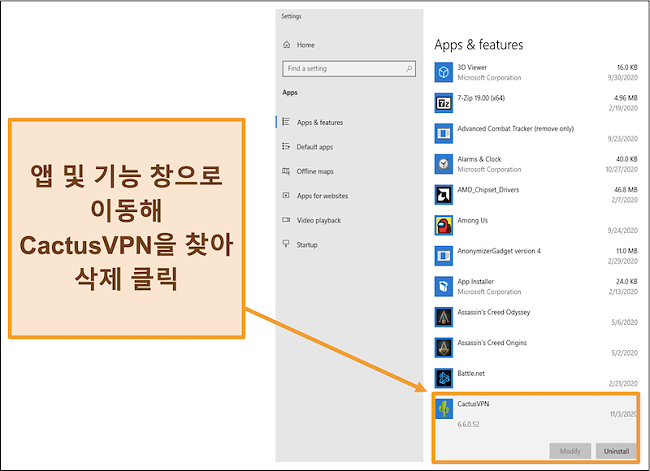Click the App Installer icon
The height and width of the screenshot is (471, 650).
click(x=444, y=286)
